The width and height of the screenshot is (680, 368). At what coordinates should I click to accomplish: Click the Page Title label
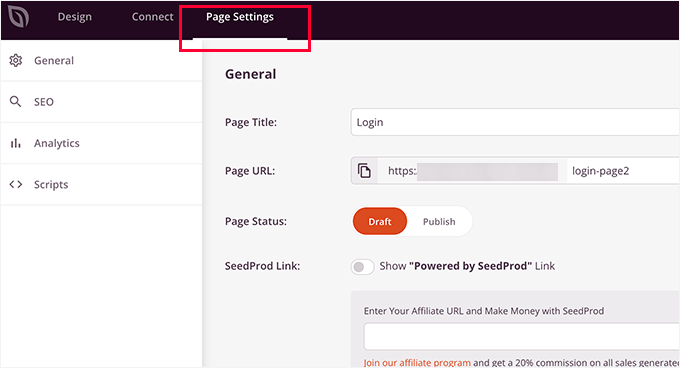[x=251, y=123]
